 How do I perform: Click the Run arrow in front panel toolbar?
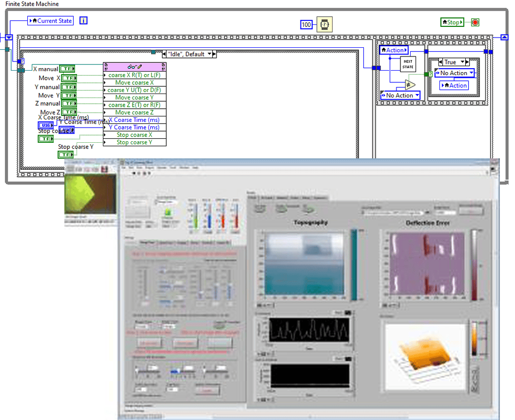click(x=134, y=173)
